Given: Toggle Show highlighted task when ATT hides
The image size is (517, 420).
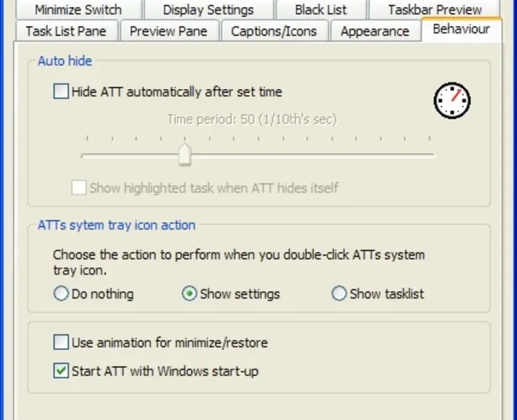Looking at the screenshot, I should pyautogui.click(x=79, y=188).
